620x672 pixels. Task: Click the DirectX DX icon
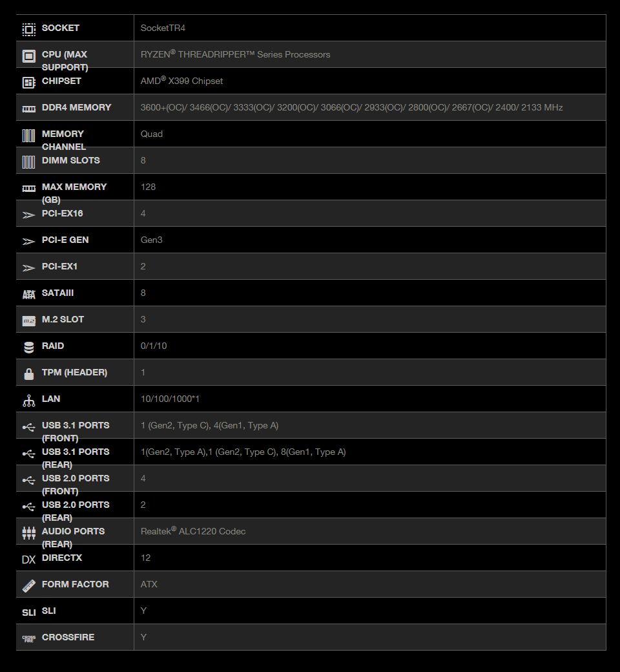(x=28, y=560)
